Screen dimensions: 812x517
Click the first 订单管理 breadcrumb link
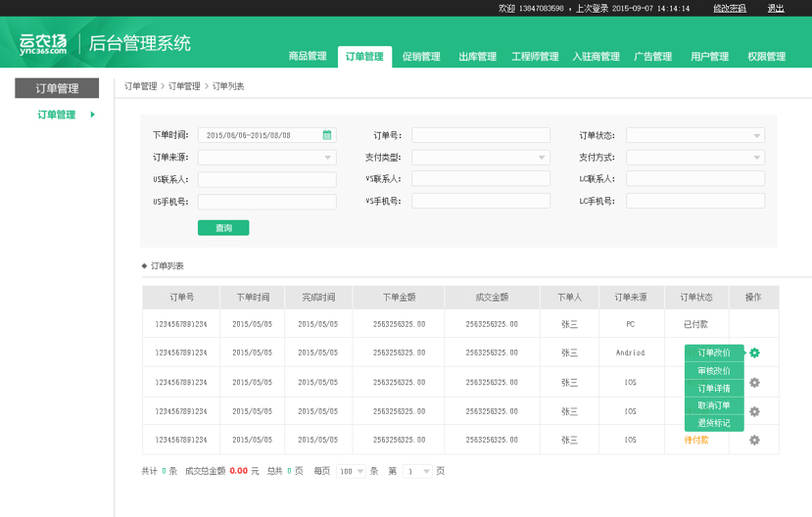[x=140, y=86]
